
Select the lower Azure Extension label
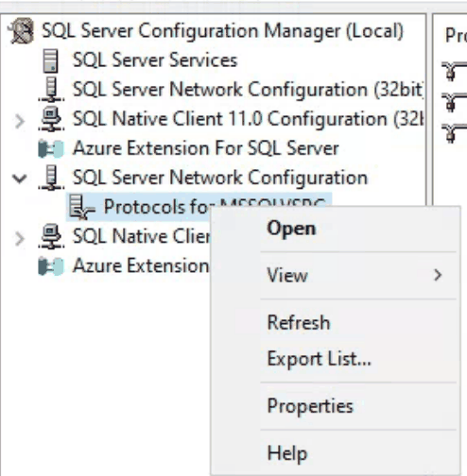(141, 265)
